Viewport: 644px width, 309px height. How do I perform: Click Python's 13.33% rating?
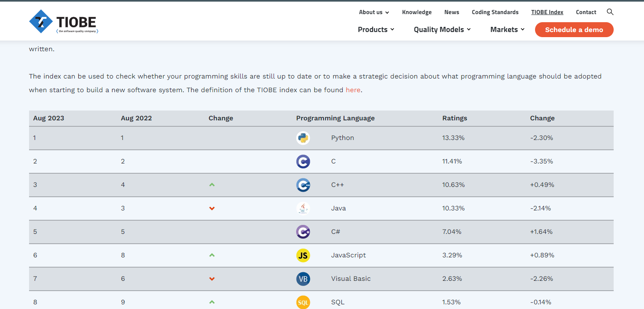453,138
